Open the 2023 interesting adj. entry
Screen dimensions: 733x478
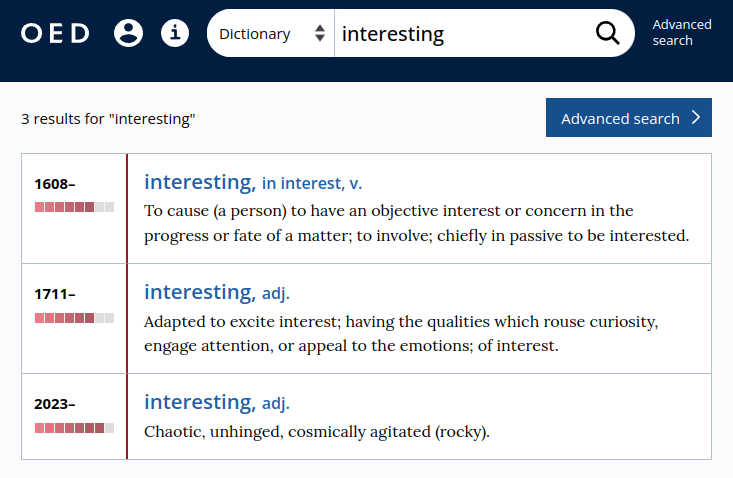click(198, 402)
